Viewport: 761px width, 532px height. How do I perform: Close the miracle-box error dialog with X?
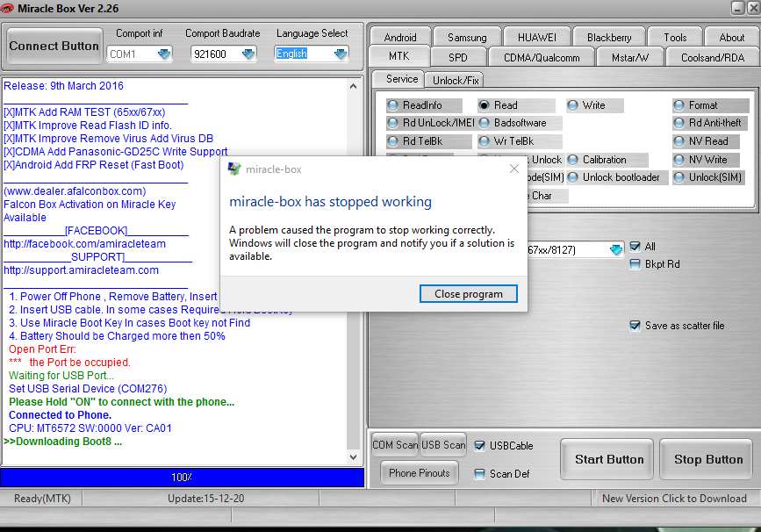click(514, 169)
